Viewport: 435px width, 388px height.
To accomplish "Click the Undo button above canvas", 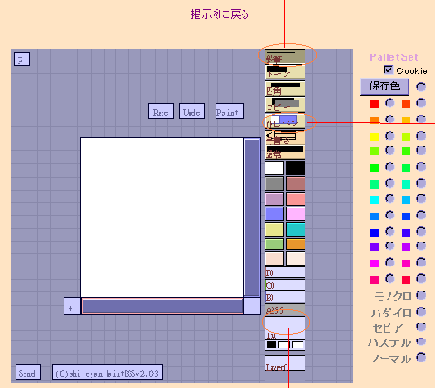I will 192,111.
